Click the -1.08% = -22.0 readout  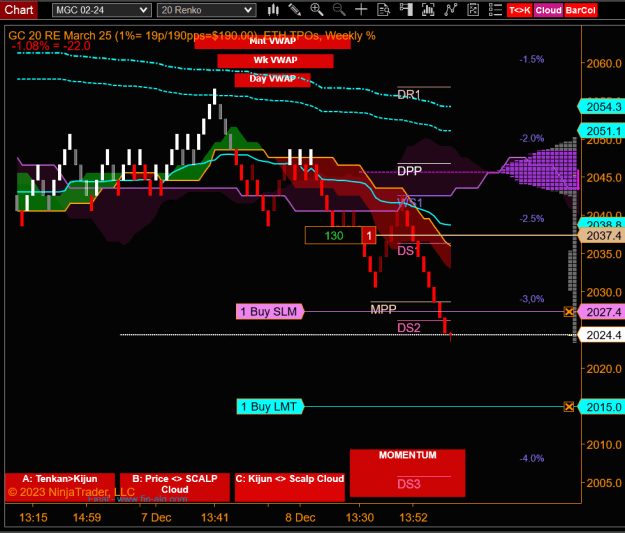(x=51, y=46)
